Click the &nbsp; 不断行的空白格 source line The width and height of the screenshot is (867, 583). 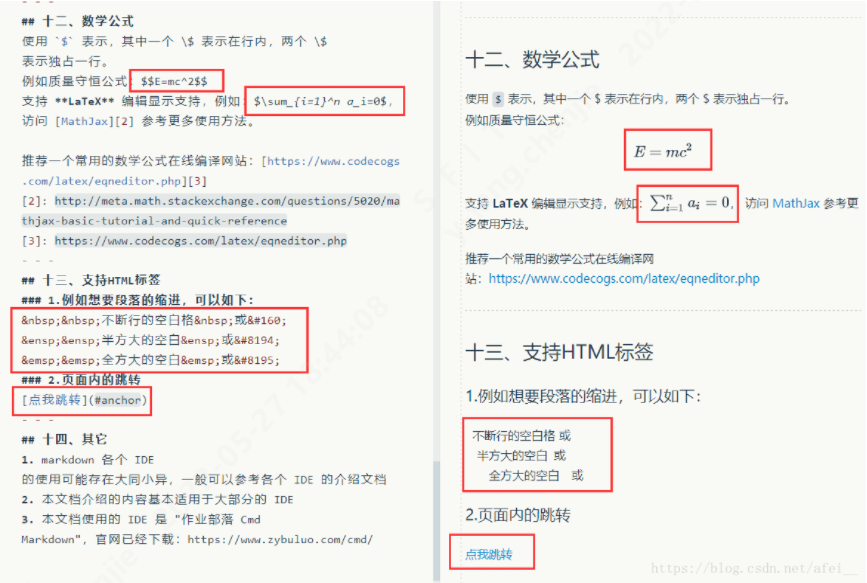coord(154,320)
